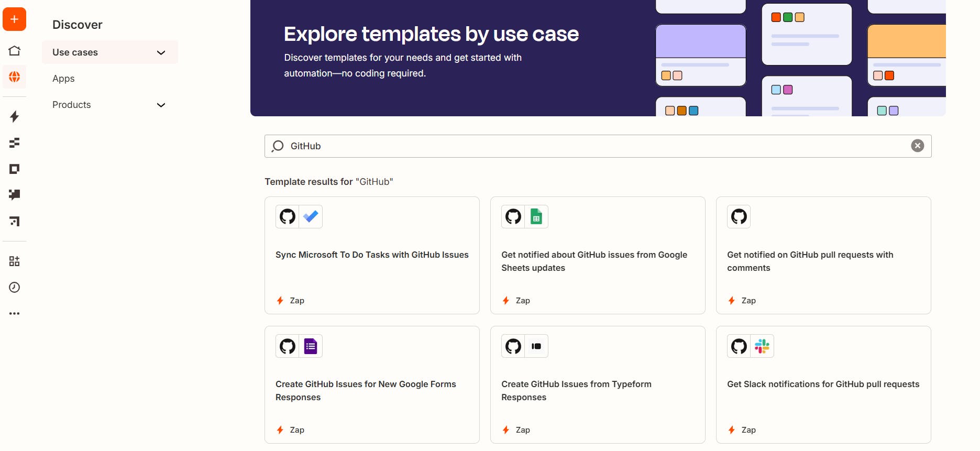This screenshot has height=451, width=980.
Task: Click Zap label on Typeform card
Action: click(523, 430)
